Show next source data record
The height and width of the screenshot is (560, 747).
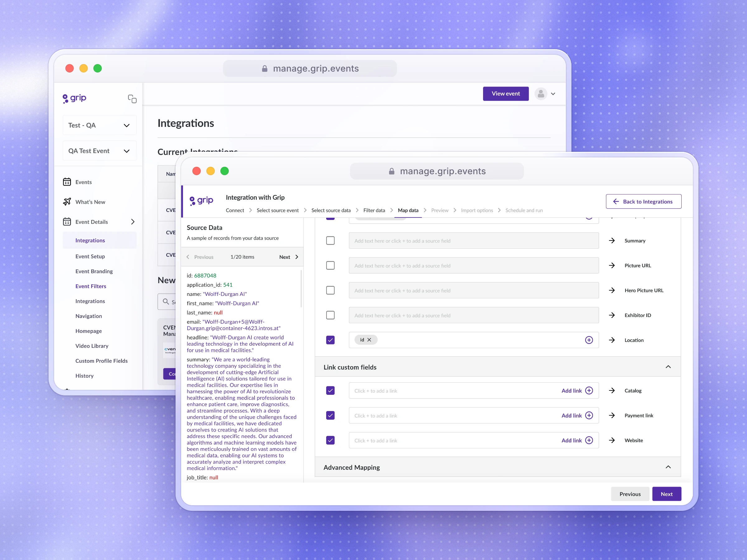(289, 257)
